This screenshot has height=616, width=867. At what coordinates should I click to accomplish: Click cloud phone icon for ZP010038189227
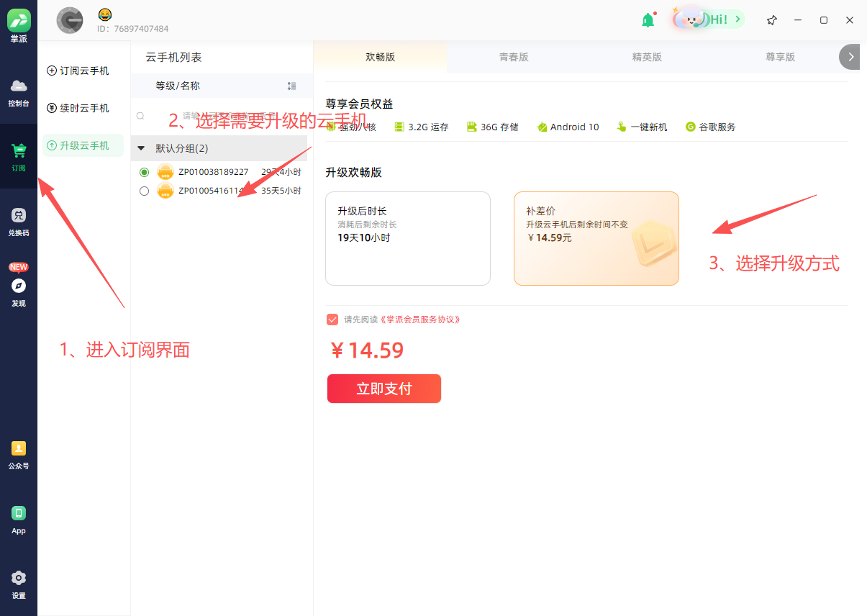point(165,172)
